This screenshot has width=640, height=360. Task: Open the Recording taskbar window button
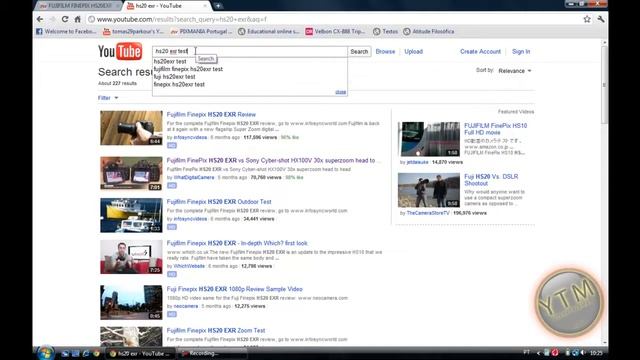point(212,353)
